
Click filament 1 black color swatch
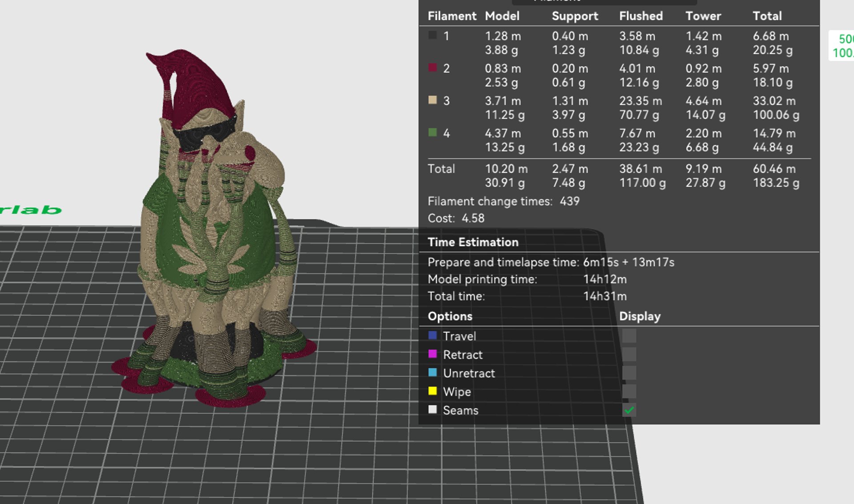pyautogui.click(x=432, y=35)
